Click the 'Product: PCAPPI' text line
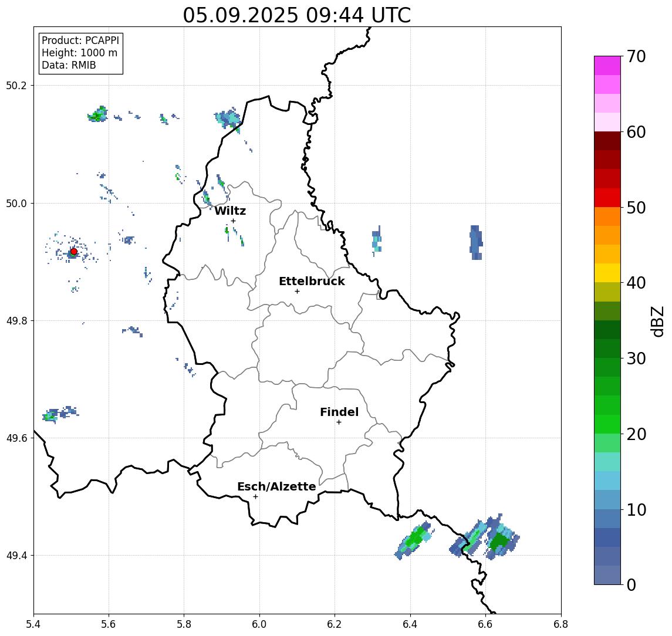Viewport: 672px width, 636px height. pyautogui.click(x=80, y=40)
